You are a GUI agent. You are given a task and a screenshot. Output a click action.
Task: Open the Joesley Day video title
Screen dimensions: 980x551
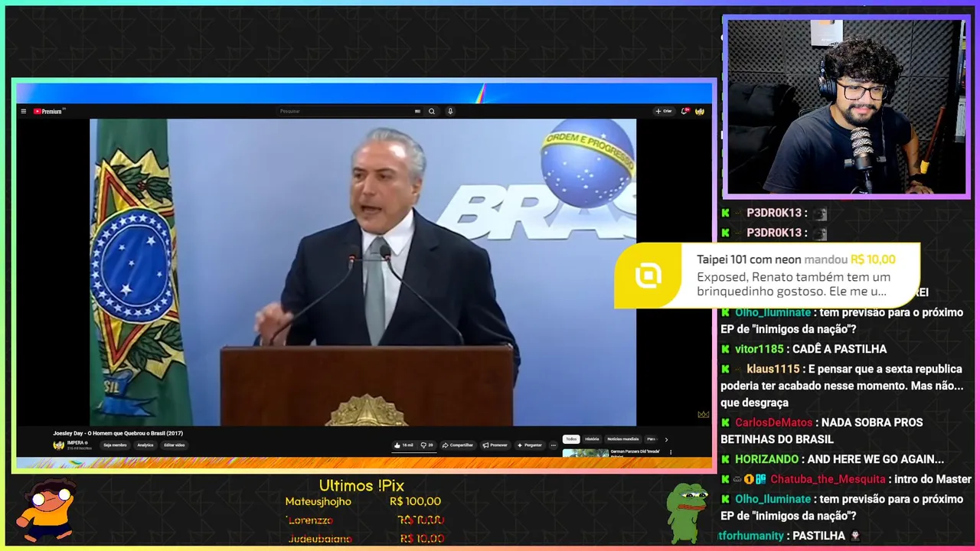click(x=118, y=433)
